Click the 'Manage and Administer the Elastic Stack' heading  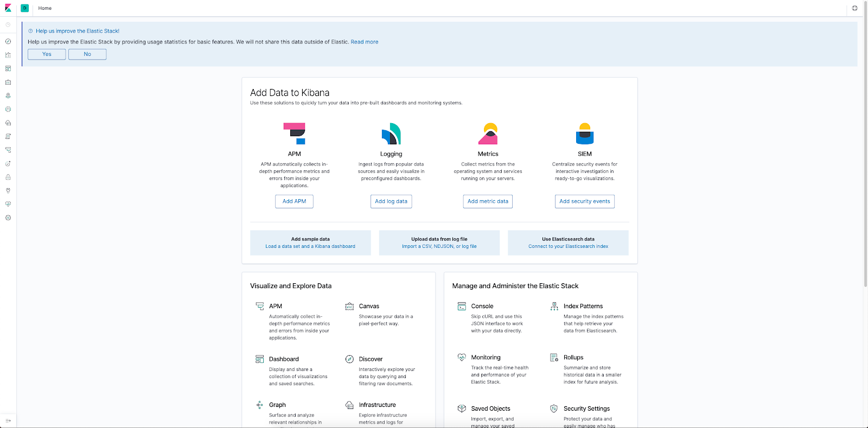515,286
